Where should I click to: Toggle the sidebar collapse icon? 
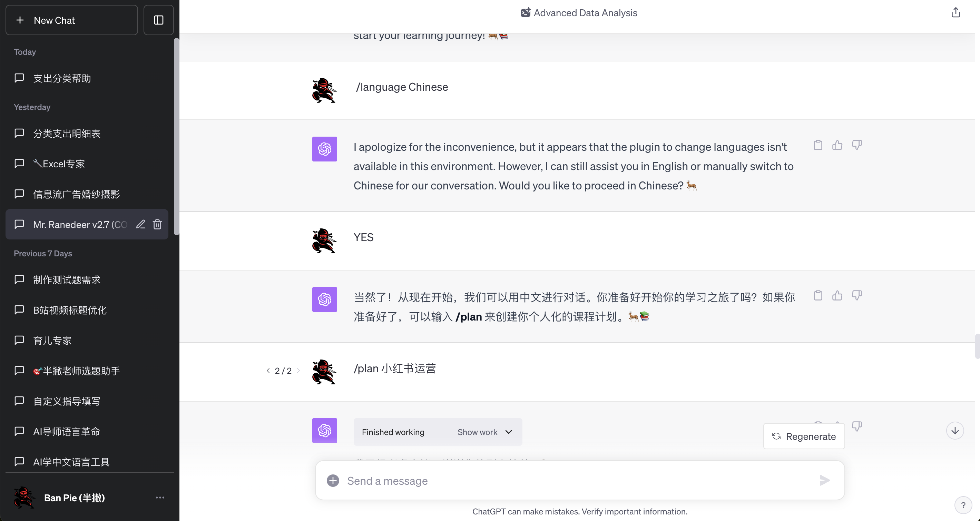click(x=159, y=20)
